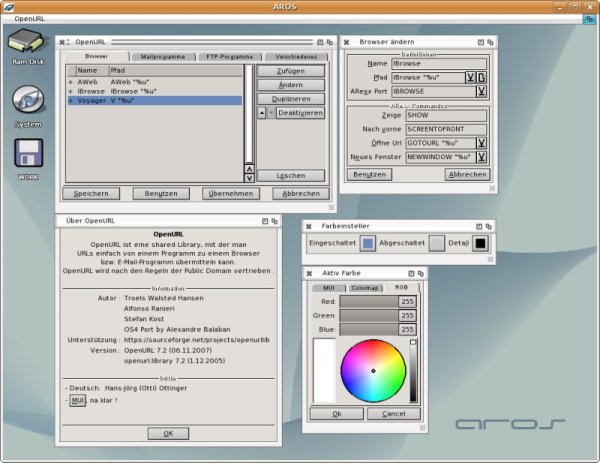
Task: Click the Eingeschaltet blue color swatch
Action: [x=368, y=243]
